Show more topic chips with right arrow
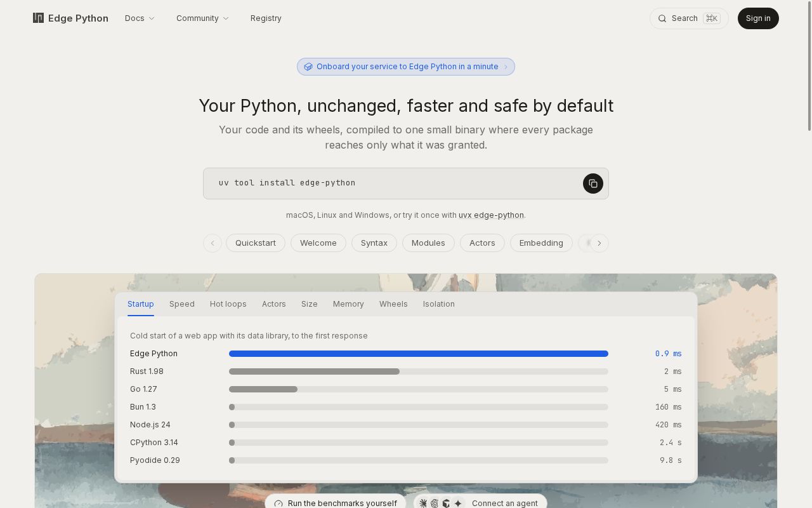Screen dimensions: 812x508 599,243
